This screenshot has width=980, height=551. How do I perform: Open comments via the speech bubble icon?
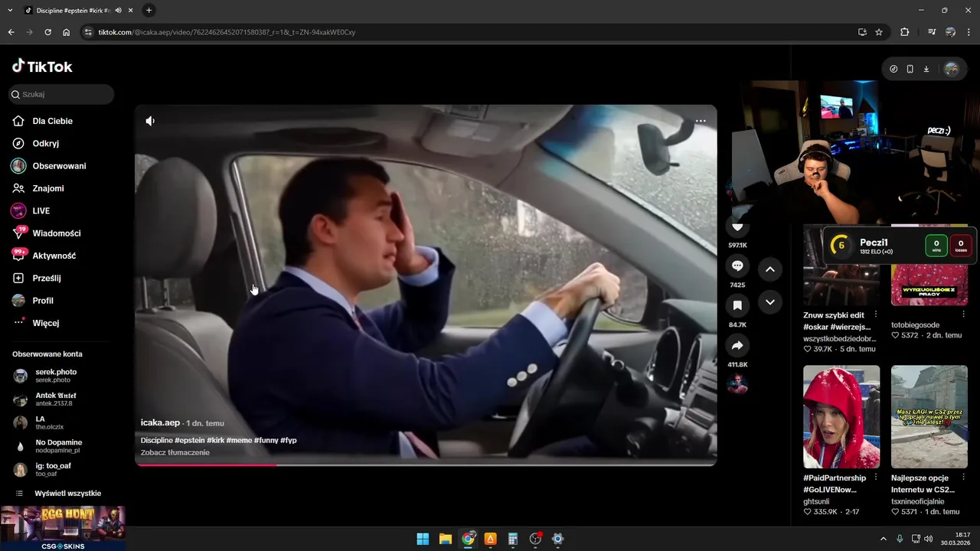tap(737, 266)
